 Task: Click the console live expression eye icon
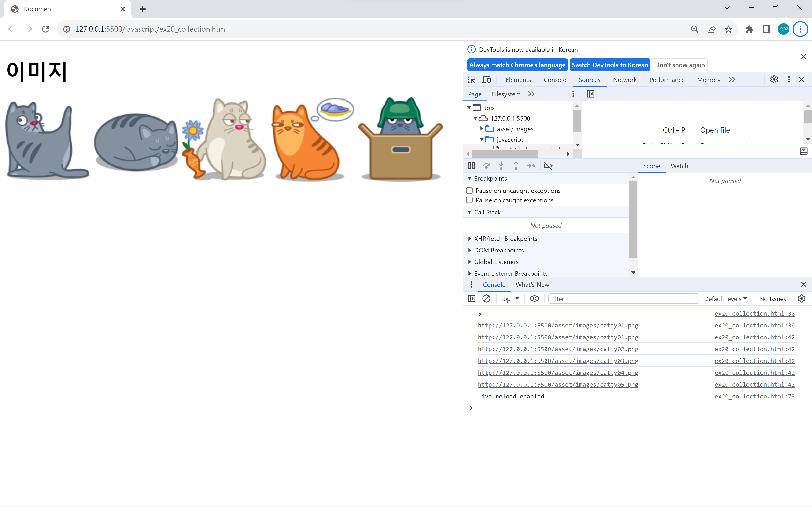pos(534,298)
